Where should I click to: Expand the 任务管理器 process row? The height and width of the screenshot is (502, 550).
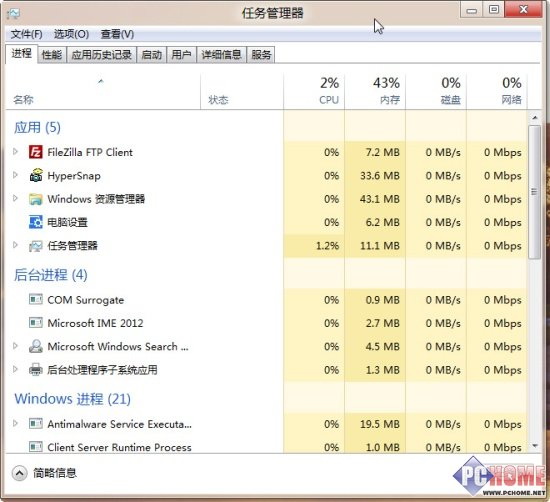pos(15,245)
